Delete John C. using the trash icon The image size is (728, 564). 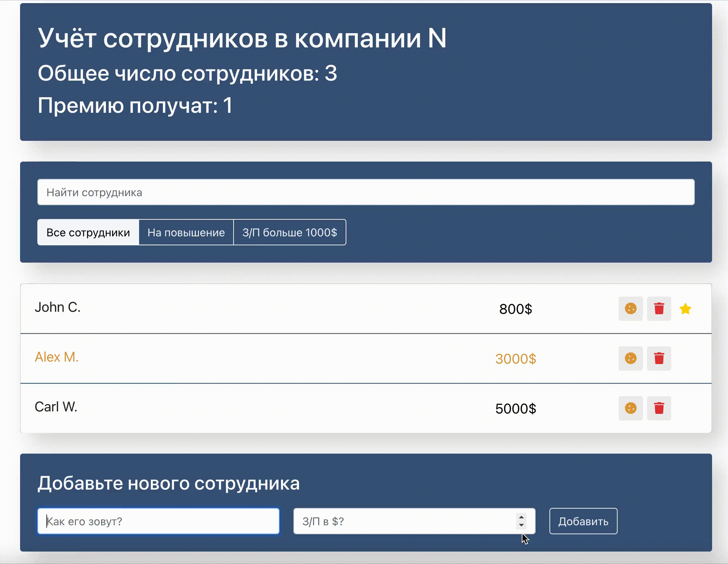click(x=659, y=309)
